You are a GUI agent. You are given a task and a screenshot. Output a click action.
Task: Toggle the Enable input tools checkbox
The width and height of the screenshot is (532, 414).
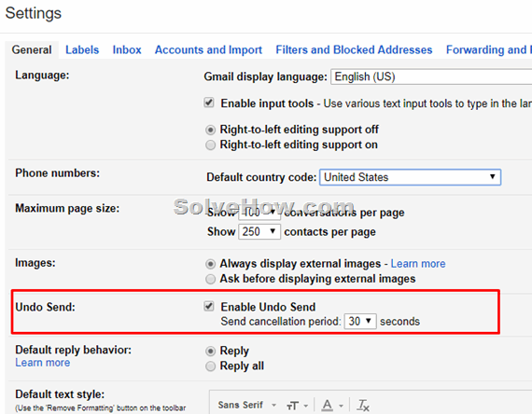209,103
